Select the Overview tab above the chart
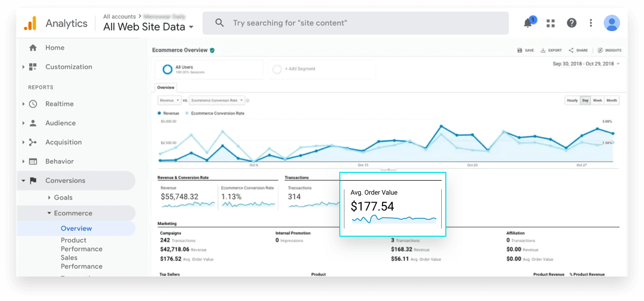The height and width of the screenshot is (301, 644). click(x=166, y=87)
